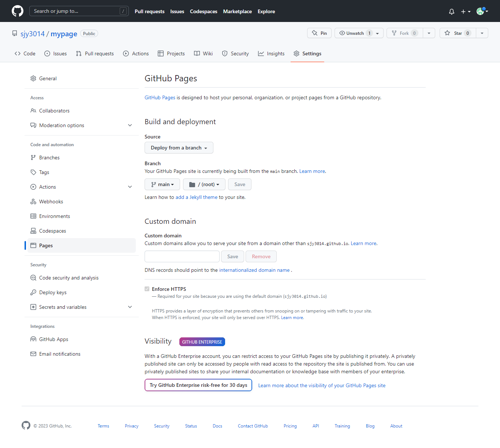Click the GITHUB ENTERPRISE badge
The image size is (500, 448).
(x=202, y=342)
